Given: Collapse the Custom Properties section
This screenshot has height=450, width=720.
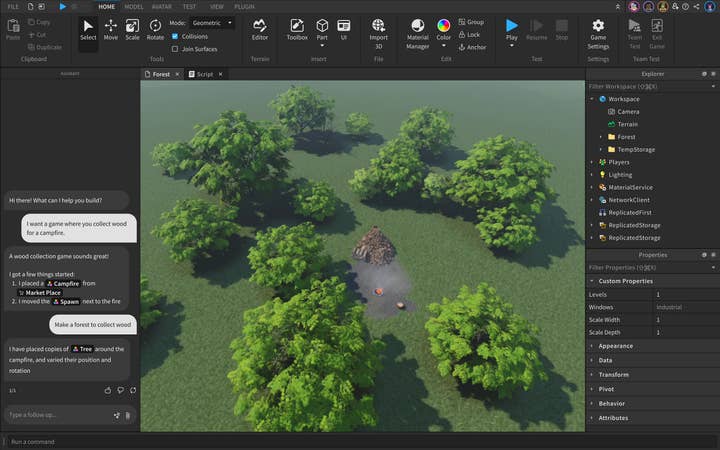Looking at the screenshot, I should pos(592,281).
